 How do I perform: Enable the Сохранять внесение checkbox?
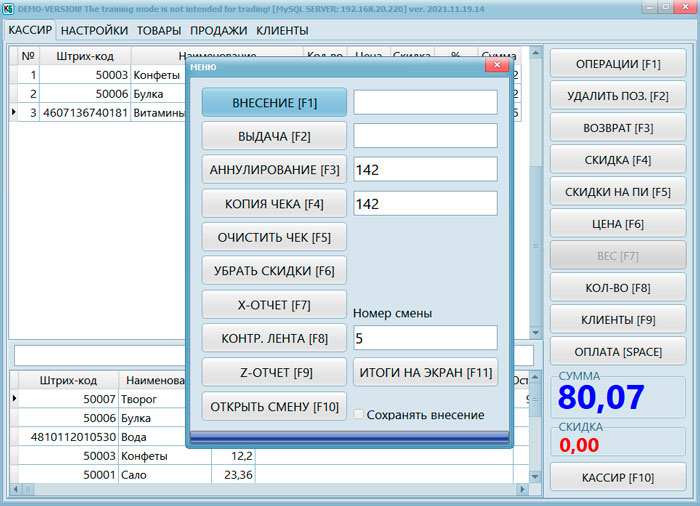click(358, 414)
